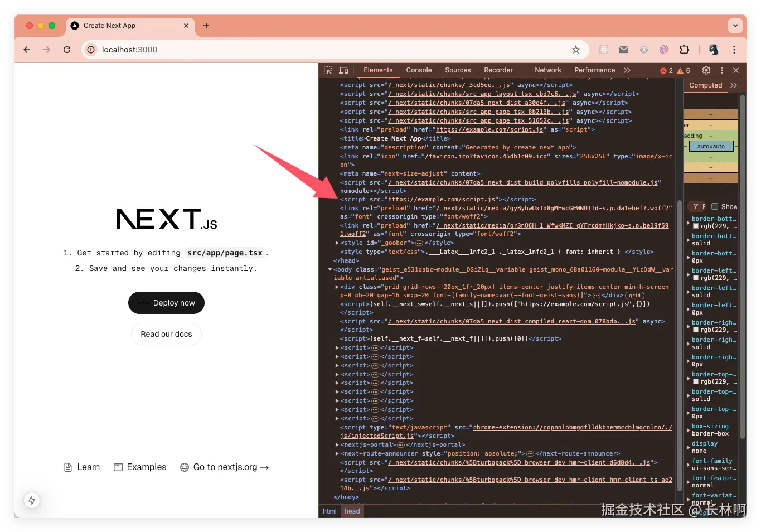This screenshot has height=532, width=761.
Task: Open the tab search dropdown
Action: click(735, 26)
